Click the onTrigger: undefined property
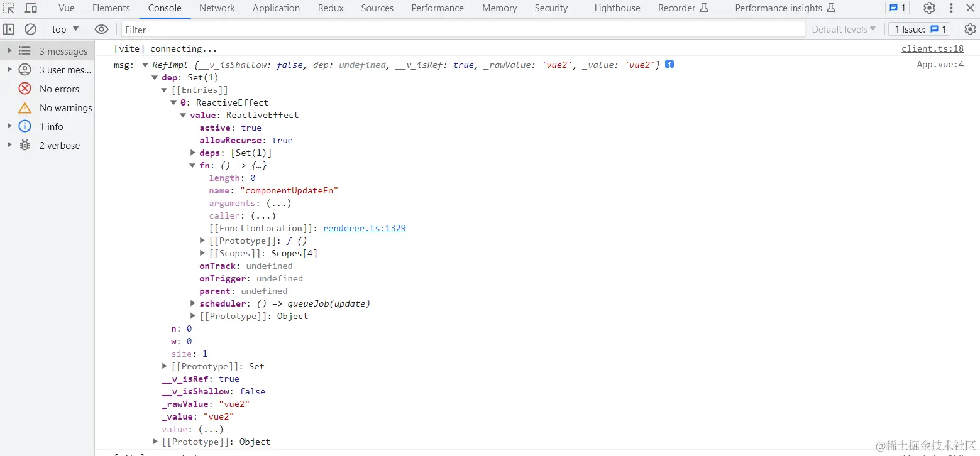 point(251,278)
